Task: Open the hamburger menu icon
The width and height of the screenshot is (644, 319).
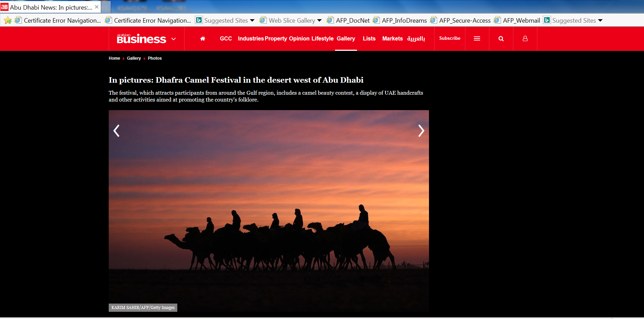Action: (477, 39)
